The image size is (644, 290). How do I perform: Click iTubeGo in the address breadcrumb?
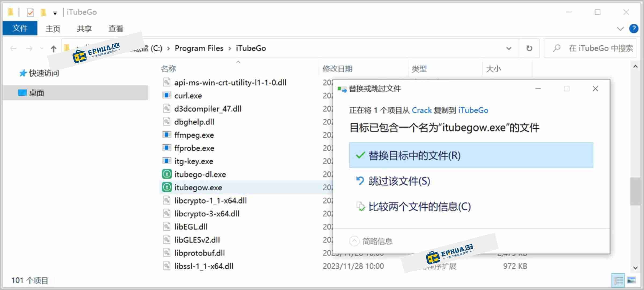[x=251, y=48]
